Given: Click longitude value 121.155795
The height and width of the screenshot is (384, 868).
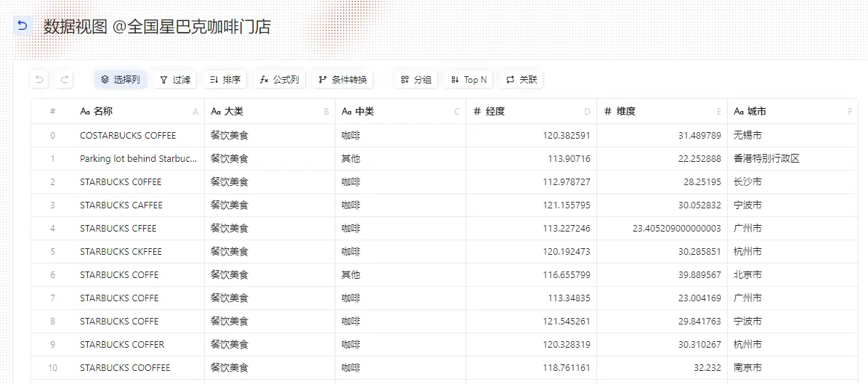Looking at the screenshot, I should 567,205.
